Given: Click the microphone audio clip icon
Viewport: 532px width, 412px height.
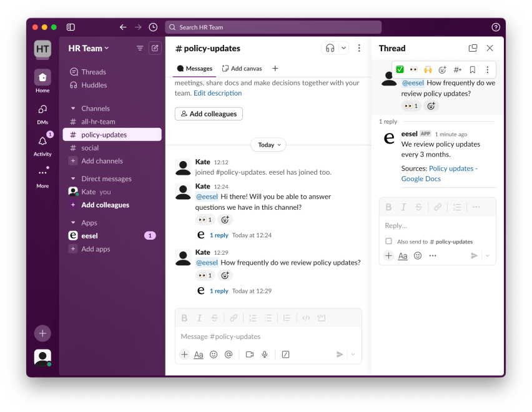Looking at the screenshot, I should click(265, 355).
